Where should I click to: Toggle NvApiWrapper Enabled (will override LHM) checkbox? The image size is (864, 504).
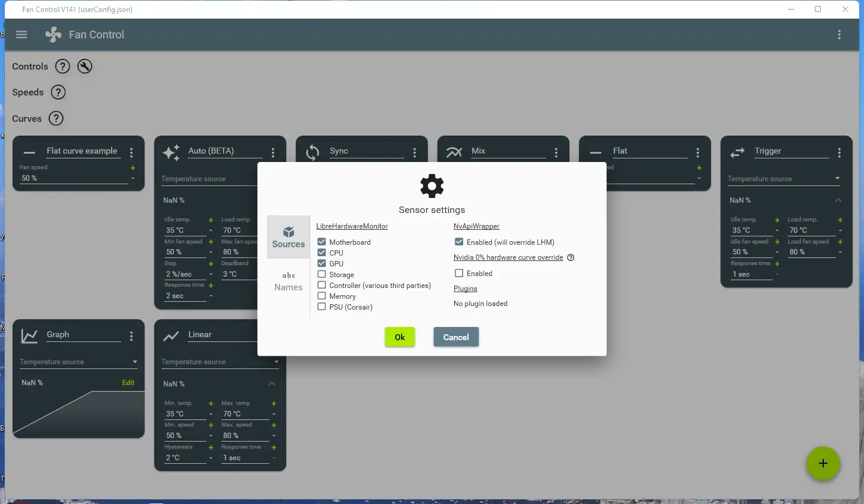click(459, 242)
